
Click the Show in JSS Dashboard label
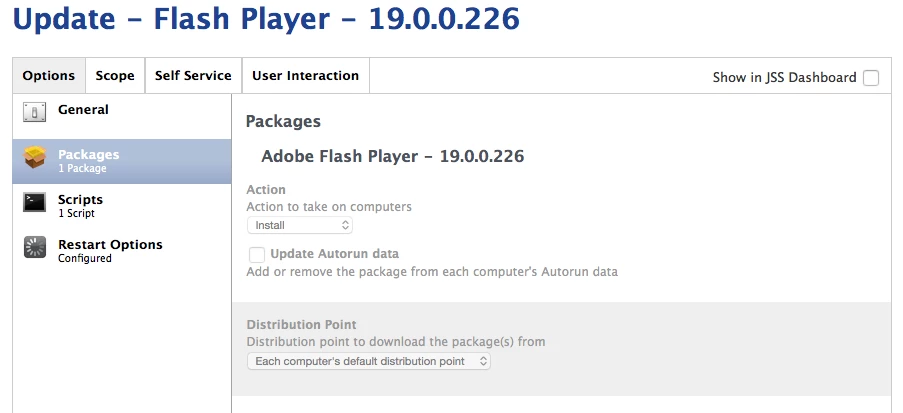pos(784,78)
